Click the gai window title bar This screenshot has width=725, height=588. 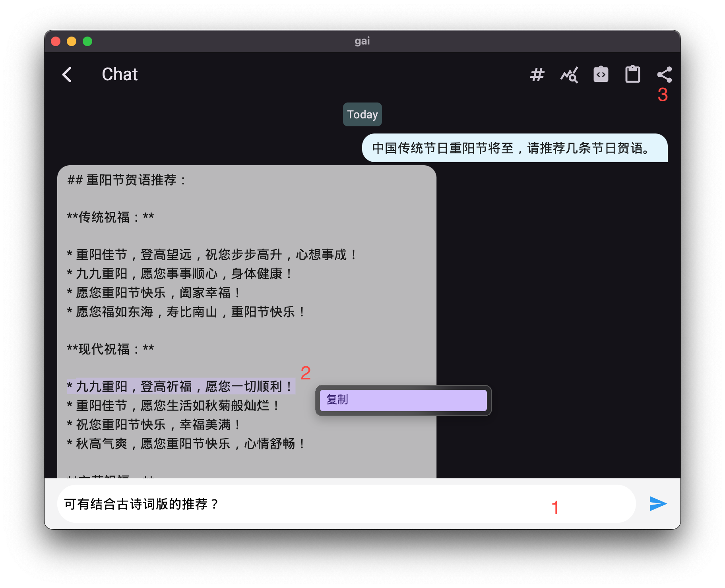click(362, 41)
